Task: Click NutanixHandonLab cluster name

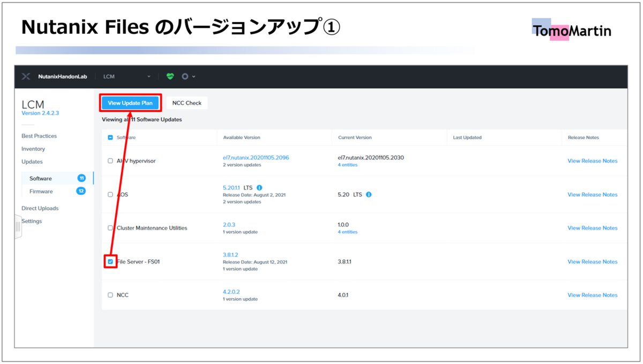Action: pos(63,77)
